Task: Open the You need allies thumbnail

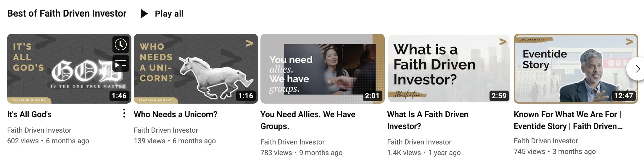Action: pos(323,69)
